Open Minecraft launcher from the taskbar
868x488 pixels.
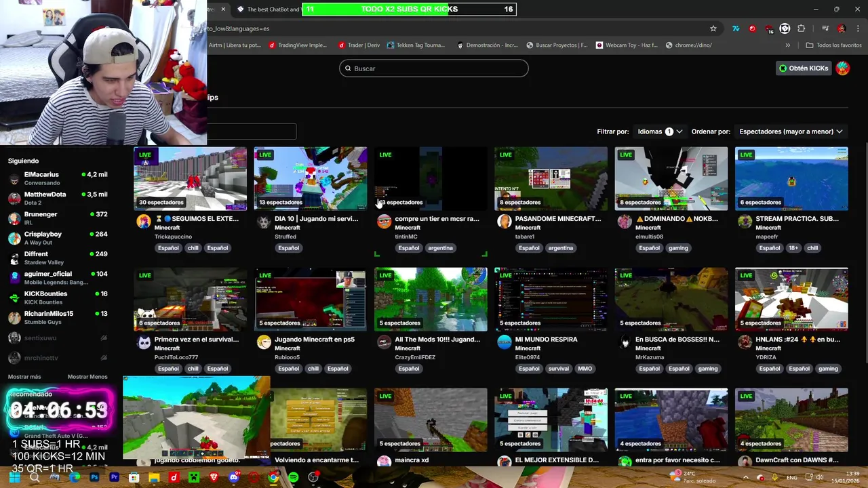tap(194, 478)
